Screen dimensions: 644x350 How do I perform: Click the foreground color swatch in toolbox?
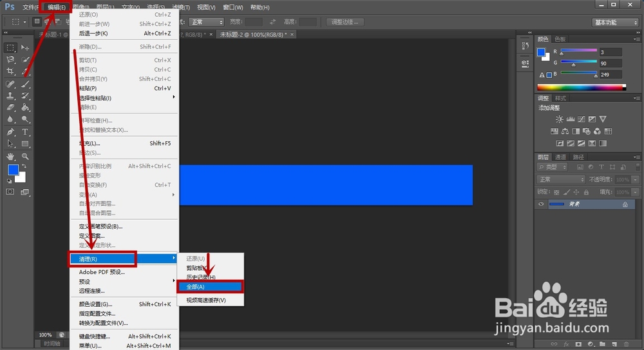coord(13,170)
